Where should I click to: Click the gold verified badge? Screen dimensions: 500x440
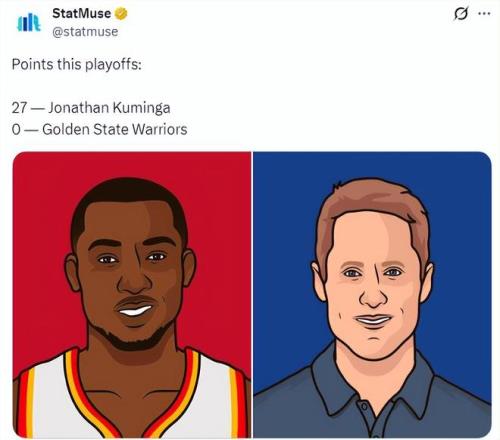(121, 14)
